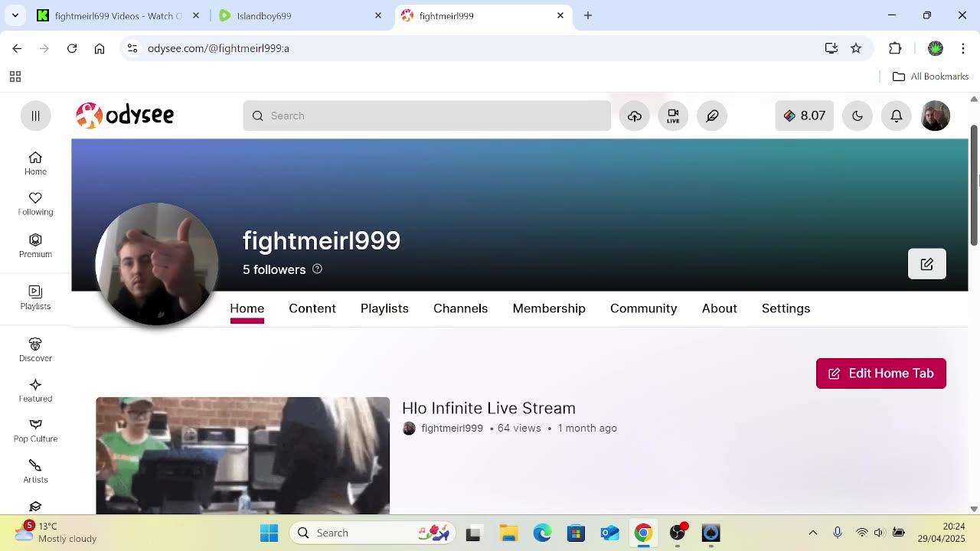Viewport: 980px width, 551px height.
Task: Open the extensions puzzle icon
Action: [x=895, y=48]
